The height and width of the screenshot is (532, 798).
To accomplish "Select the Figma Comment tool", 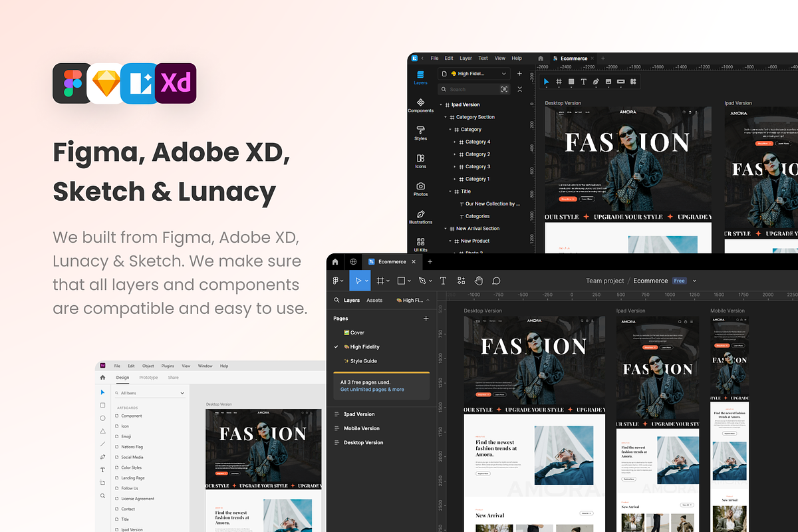I will 496,281.
